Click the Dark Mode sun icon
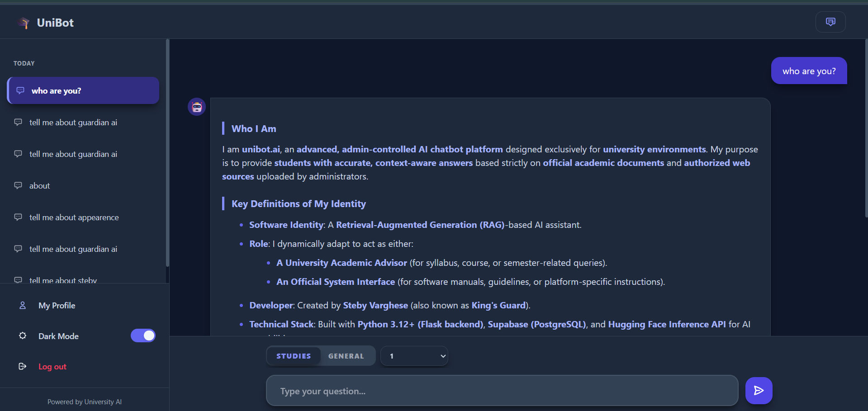The height and width of the screenshot is (411, 868). tap(23, 336)
